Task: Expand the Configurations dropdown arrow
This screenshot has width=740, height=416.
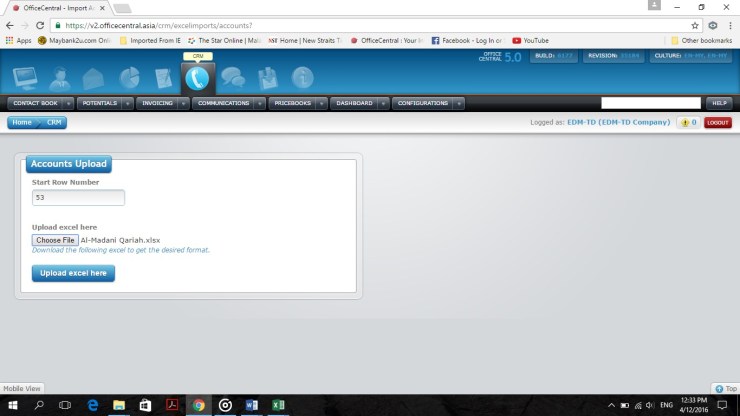Action: [x=457, y=103]
